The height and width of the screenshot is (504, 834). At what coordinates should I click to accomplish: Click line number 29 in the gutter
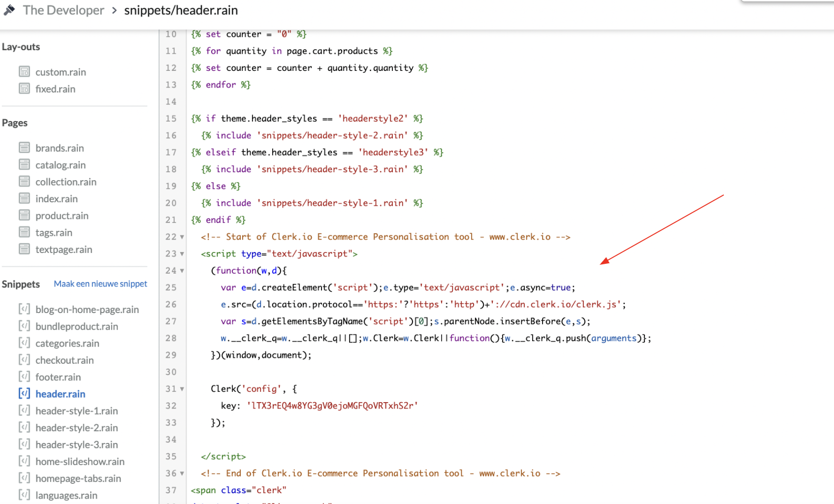(171, 355)
